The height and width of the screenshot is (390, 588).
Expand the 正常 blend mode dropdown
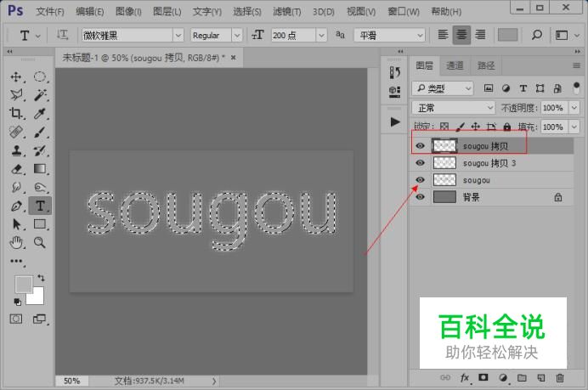tap(489, 108)
